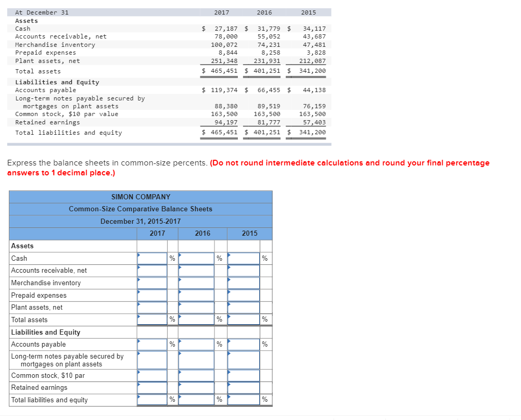Click the December 31, 2015-2017 header row
521x420 pixels.
[x=141, y=221]
